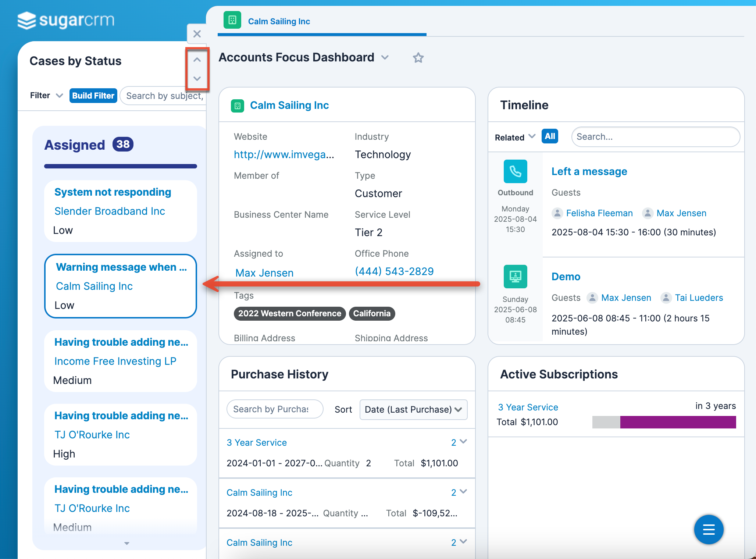Click the green account icon in Calm Sailing tab
The height and width of the screenshot is (559, 756).
click(232, 20)
